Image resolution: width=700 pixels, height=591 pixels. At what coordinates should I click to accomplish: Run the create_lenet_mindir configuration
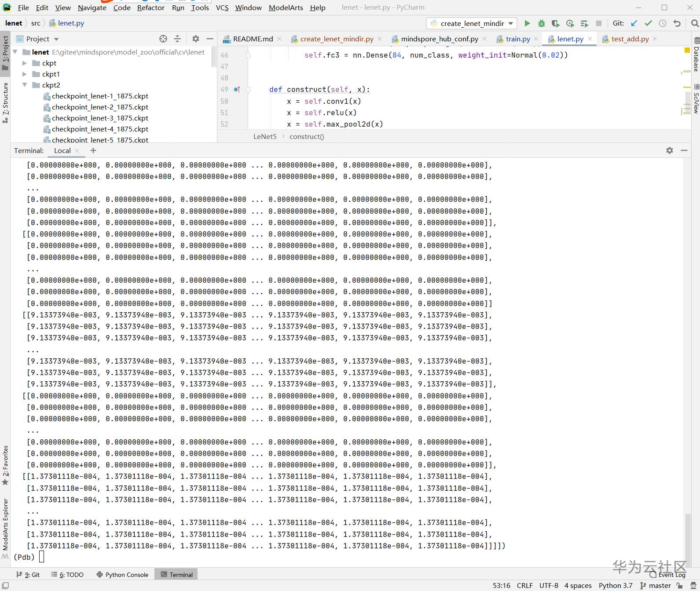tap(527, 23)
